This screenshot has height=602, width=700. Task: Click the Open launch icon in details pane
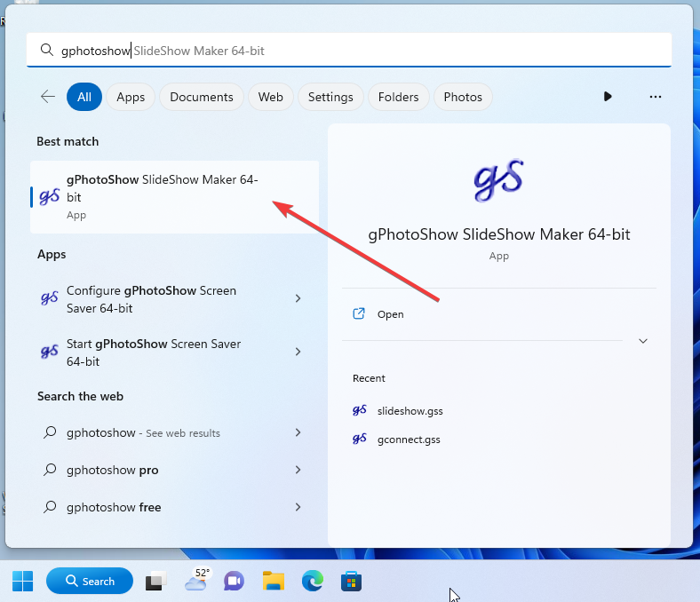pyautogui.click(x=359, y=313)
